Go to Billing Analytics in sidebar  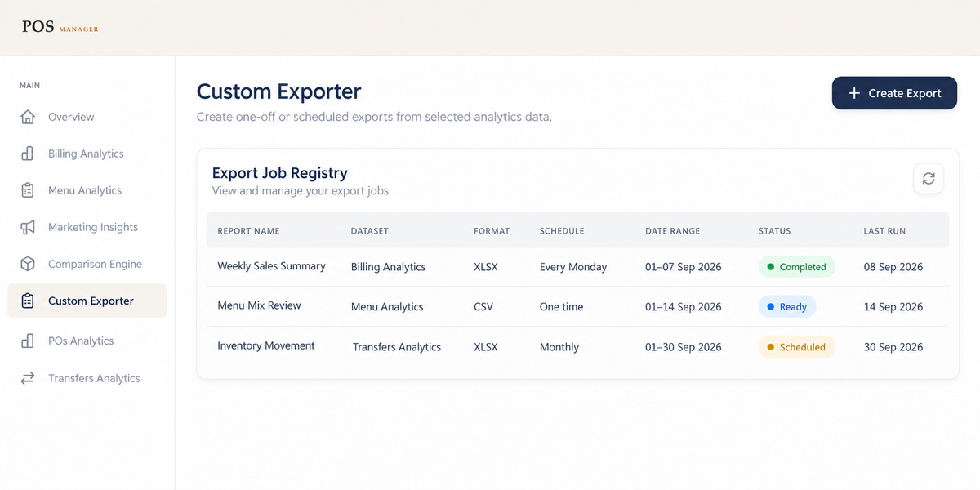point(87,154)
